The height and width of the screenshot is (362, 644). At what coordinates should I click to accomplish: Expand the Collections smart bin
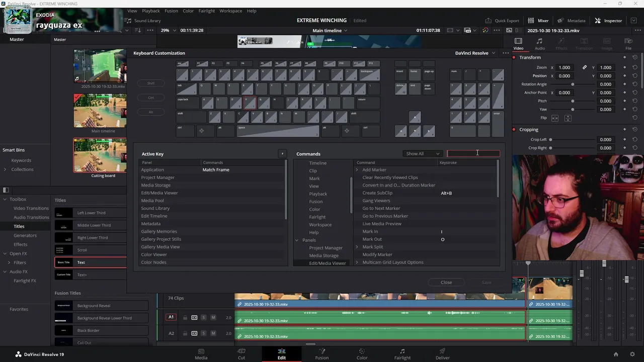(5, 169)
